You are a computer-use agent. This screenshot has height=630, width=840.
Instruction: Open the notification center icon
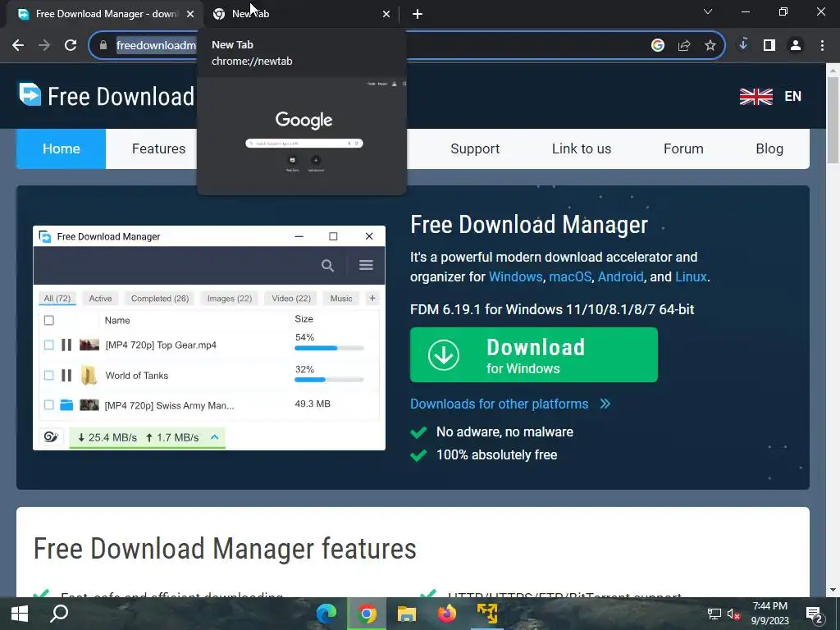[x=815, y=615]
